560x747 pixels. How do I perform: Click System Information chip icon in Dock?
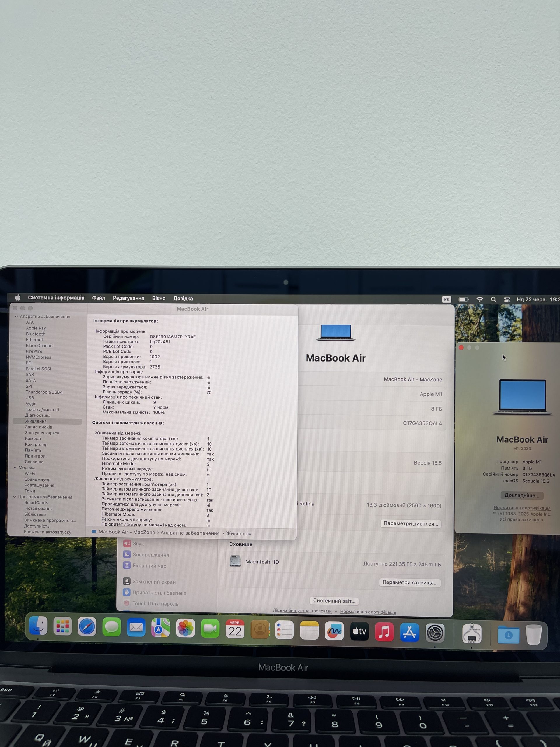(472, 633)
